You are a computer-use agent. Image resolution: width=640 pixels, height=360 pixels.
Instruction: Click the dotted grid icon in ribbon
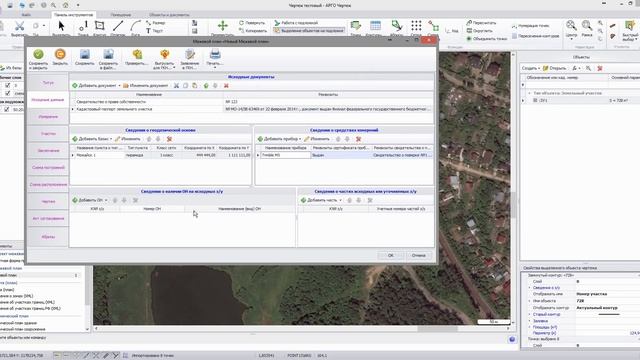click(416, 26)
